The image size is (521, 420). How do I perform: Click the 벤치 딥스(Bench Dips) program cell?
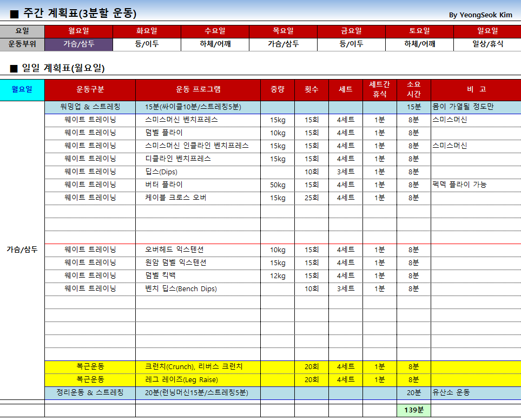(x=198, y=288)
